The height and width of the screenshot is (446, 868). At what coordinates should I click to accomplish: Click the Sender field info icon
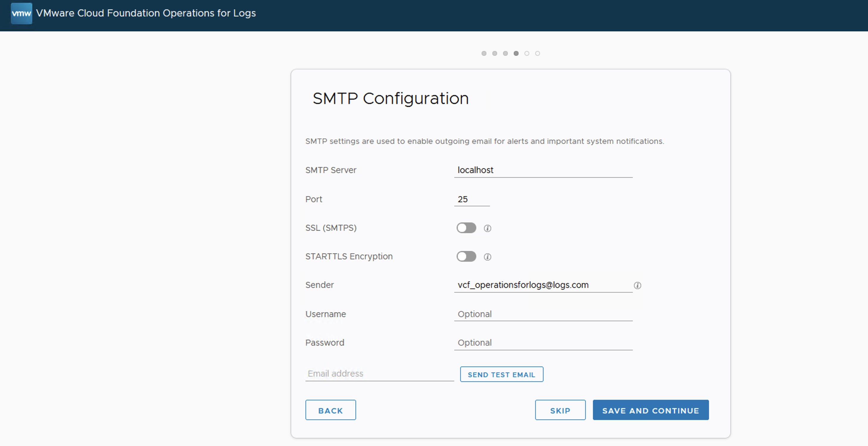[637, 286]
